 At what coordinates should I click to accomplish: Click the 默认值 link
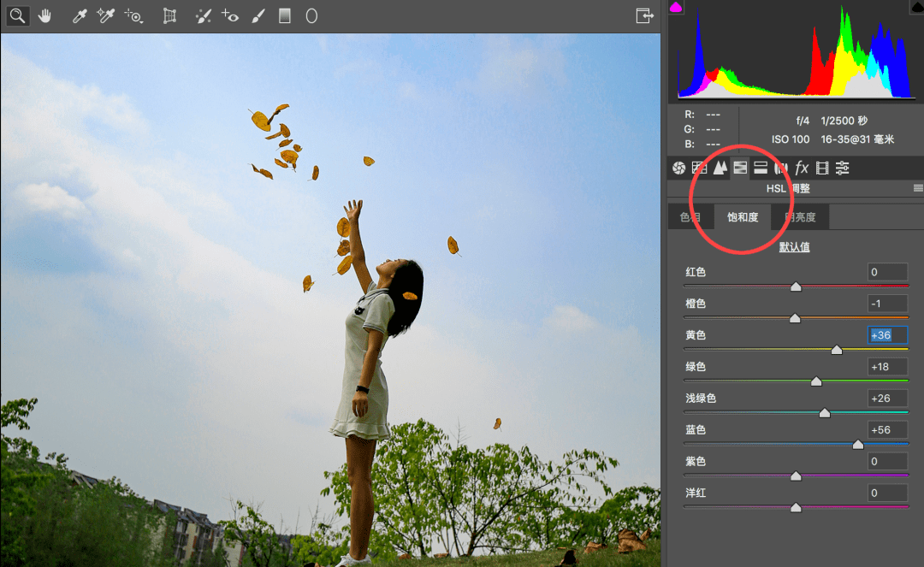click(794, 247)
